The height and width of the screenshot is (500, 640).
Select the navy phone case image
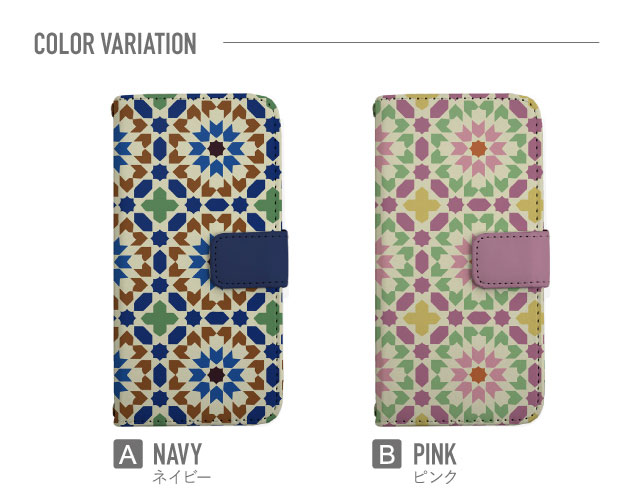point(200,260)
